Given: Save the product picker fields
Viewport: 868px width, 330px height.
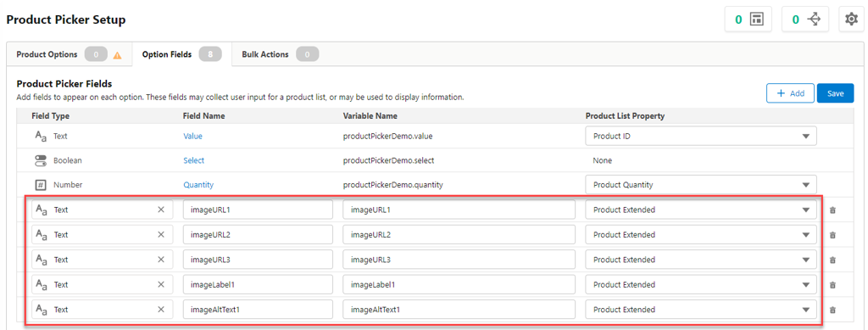Looking at the screenshot, I should pos(835,93).
